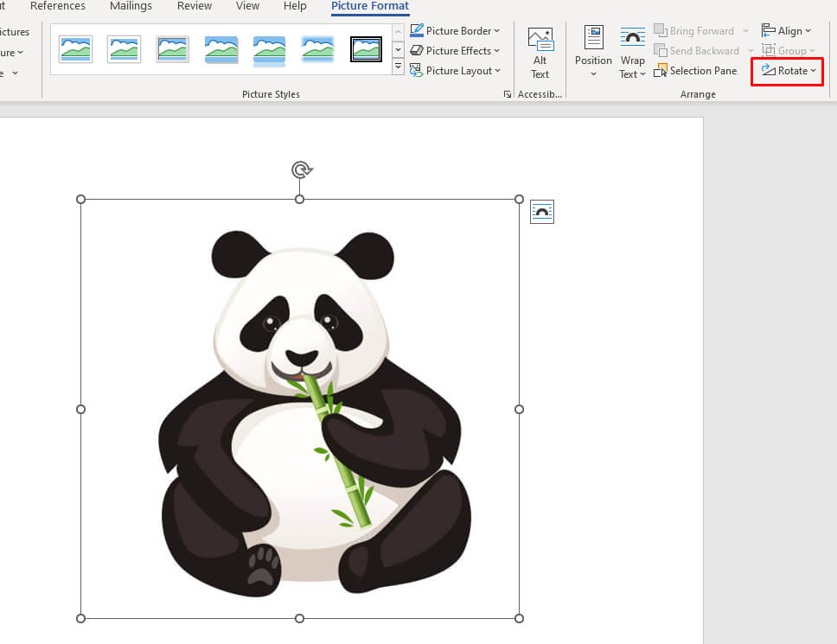Image resolution: width=837 pixels, height=644 pixels.
Task: Apply the first picture style thumbnail
Action: pos(76,49)
